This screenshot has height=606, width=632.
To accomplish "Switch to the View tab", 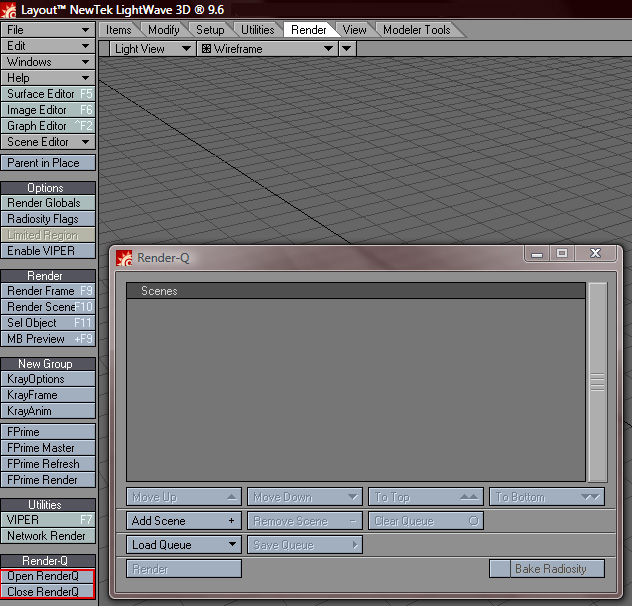I will pos(354,30).
